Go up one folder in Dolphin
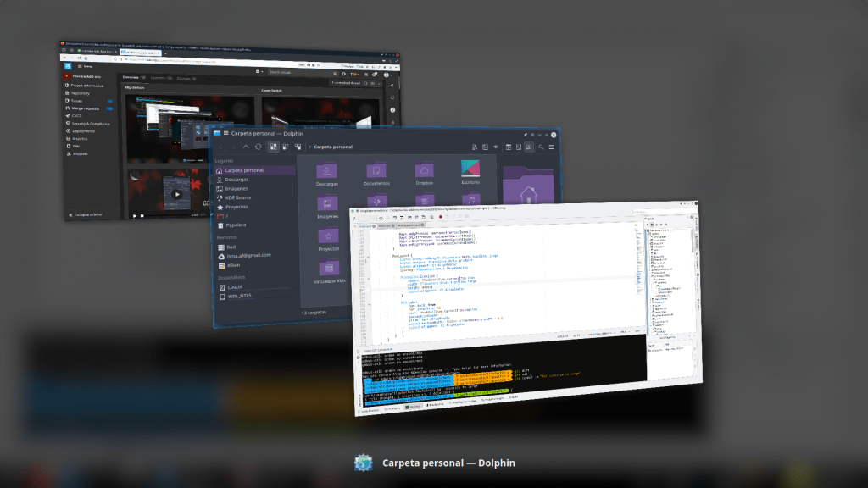868x488 pixels. [246, 147]
